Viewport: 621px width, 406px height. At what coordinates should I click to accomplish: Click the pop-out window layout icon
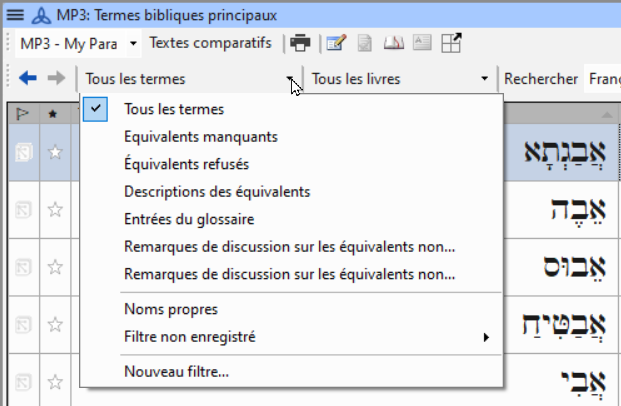click(451, 43)
